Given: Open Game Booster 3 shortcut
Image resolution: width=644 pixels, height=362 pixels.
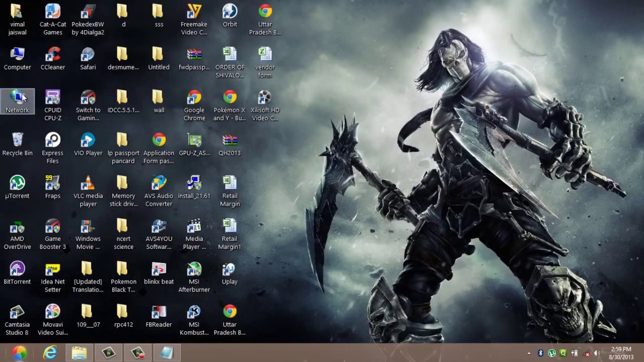Looking at the screenshot, I should [x=53, y=234].
